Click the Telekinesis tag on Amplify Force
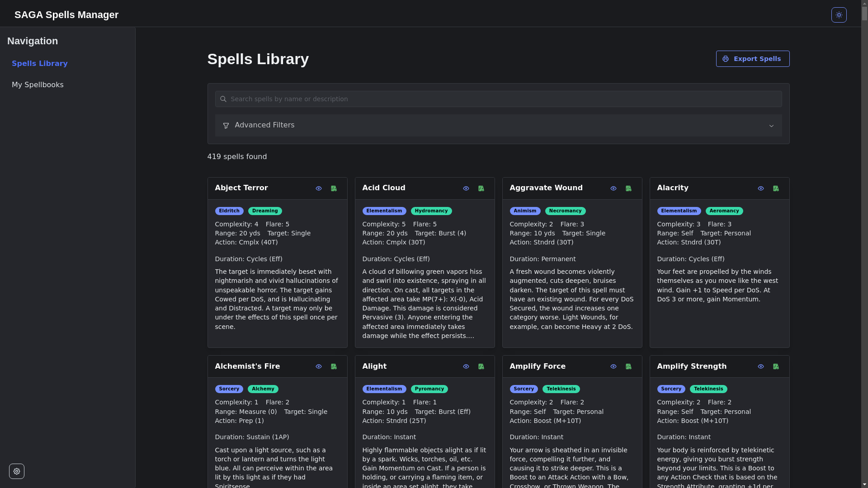 [x=561, y=389]
